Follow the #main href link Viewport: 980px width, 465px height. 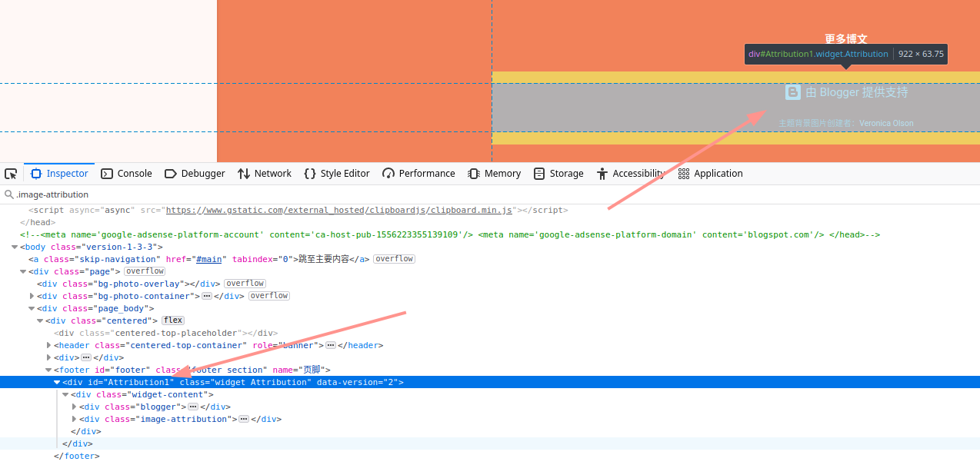(x=209, y=259)
